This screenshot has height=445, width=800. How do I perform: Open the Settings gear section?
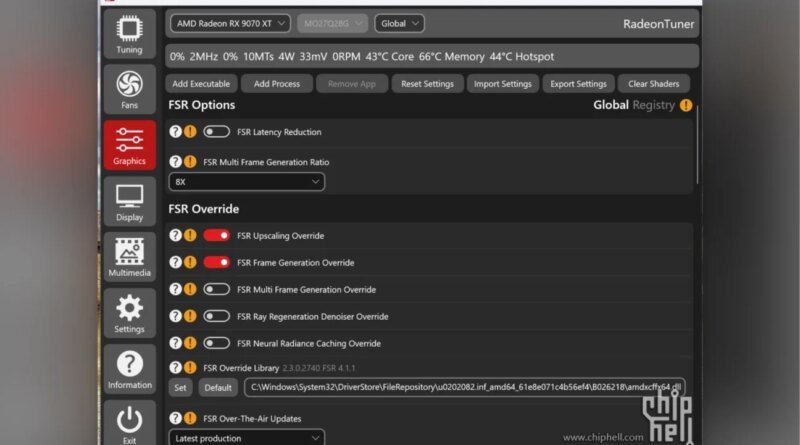point(129,313)
